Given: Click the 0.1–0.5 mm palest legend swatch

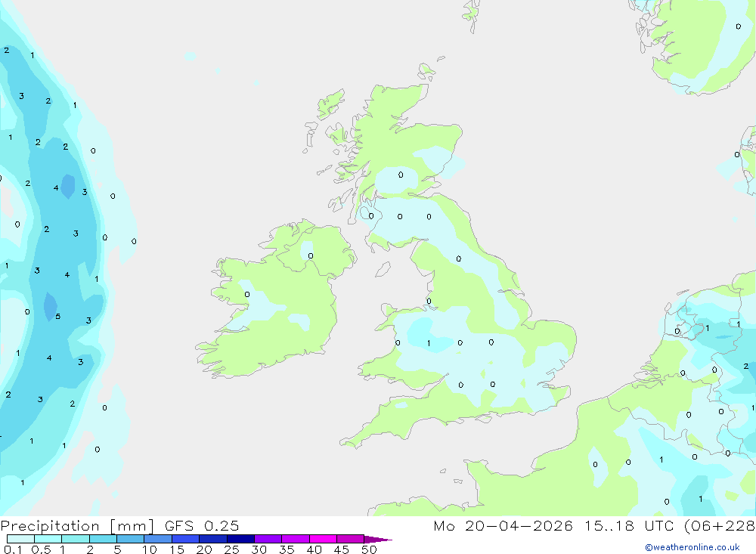Looking at the screenshot, I should (20, 539).
